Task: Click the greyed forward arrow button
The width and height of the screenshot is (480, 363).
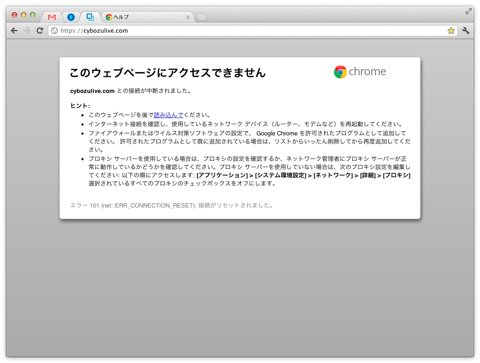Action: pos(27,31)
